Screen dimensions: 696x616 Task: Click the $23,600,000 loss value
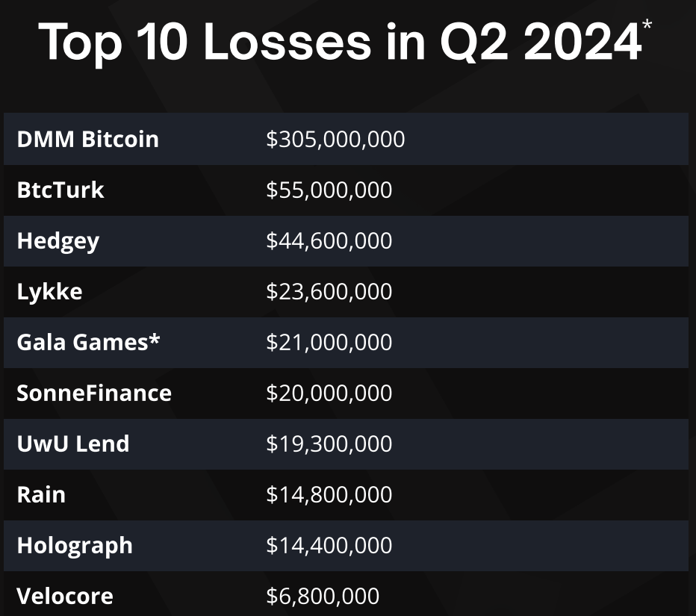[x=329, y=291]
